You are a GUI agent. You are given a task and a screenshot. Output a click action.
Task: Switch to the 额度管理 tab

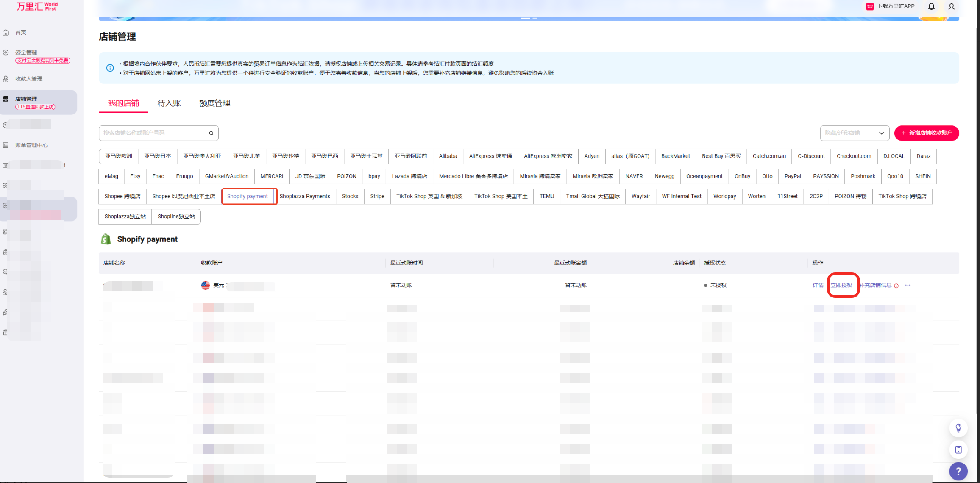tap(214, 103)
